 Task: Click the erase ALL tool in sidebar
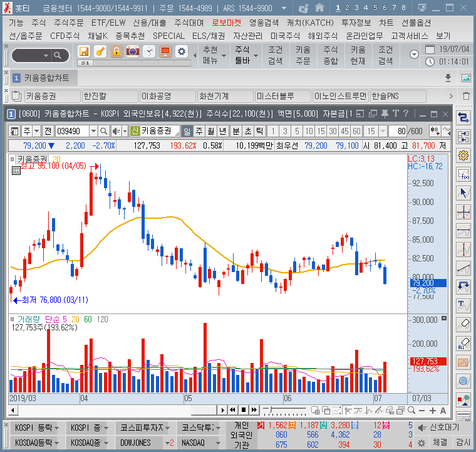(463, 344)
